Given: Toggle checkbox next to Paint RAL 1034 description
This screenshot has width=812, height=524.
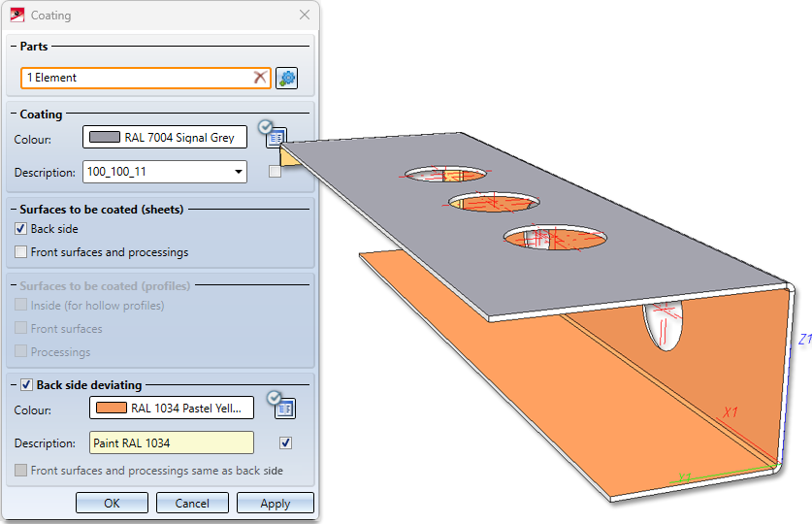Looking at the screenshot, I should click(285, 442).
